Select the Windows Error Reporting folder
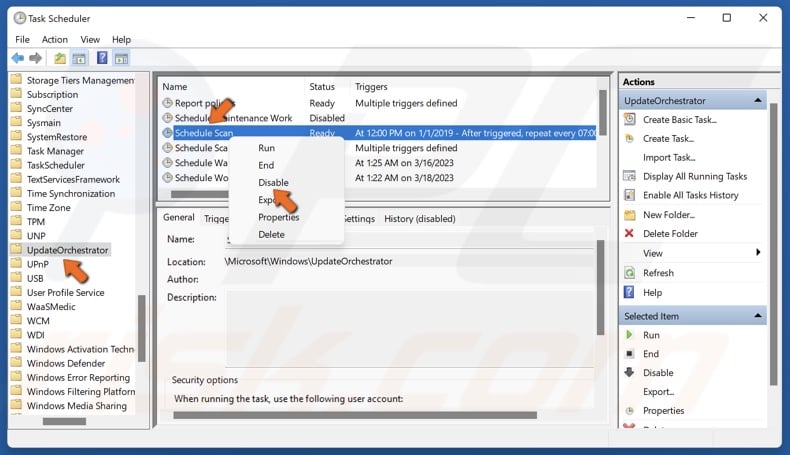The width and height of the screenshot is (790, 455). point(78,377)
